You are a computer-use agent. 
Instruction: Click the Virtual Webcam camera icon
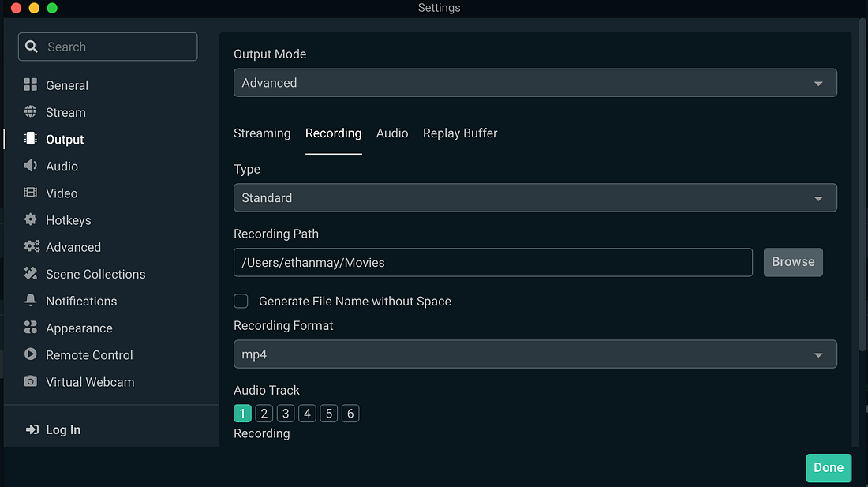click(31, 381)
